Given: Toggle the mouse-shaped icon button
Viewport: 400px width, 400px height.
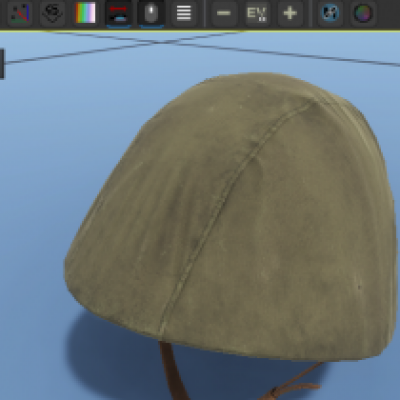Looking at the screenshot, I should pyautogui.click(x=151, y=13).
